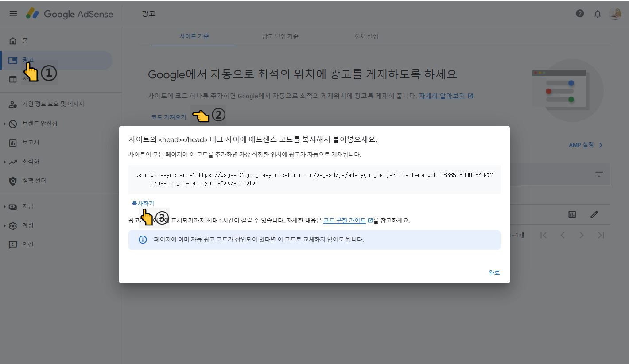Open the table filter icon

coord(599,174)
